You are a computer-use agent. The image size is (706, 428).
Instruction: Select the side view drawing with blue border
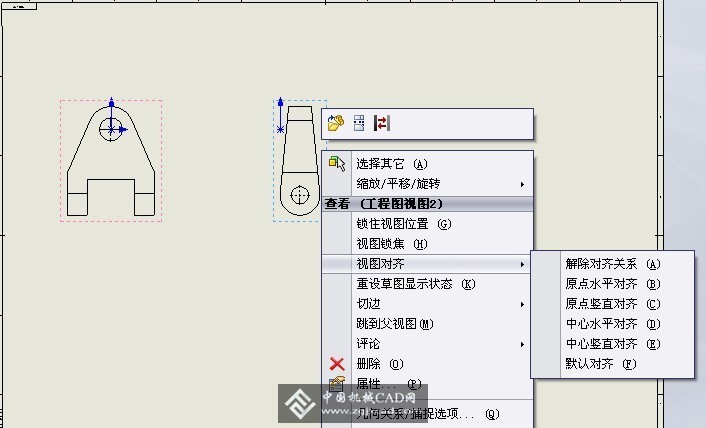pos(299,161)
